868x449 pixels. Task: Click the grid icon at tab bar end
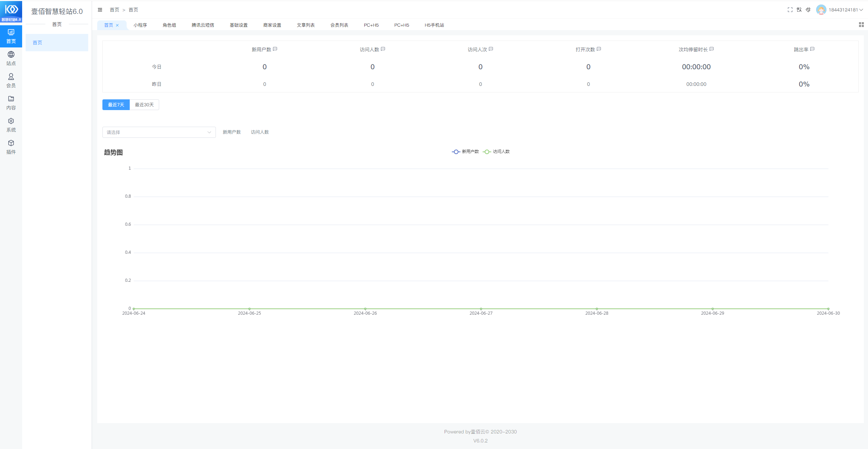[861, 25]
